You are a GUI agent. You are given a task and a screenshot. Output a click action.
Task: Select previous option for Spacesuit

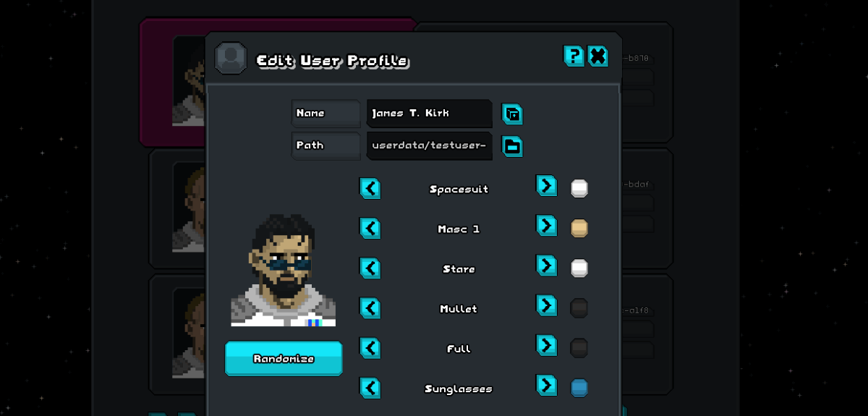click(370, 189)
